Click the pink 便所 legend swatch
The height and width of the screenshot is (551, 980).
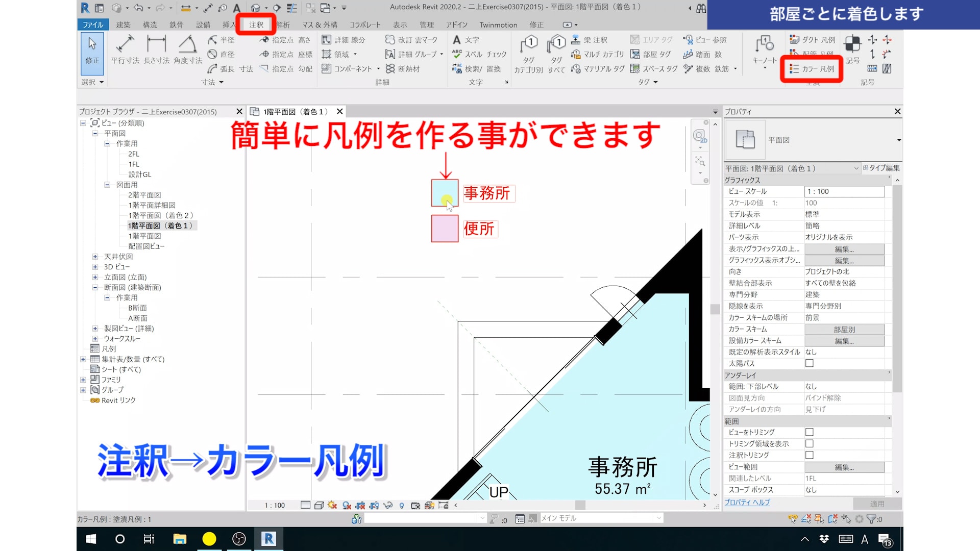(x=445, y=228)
